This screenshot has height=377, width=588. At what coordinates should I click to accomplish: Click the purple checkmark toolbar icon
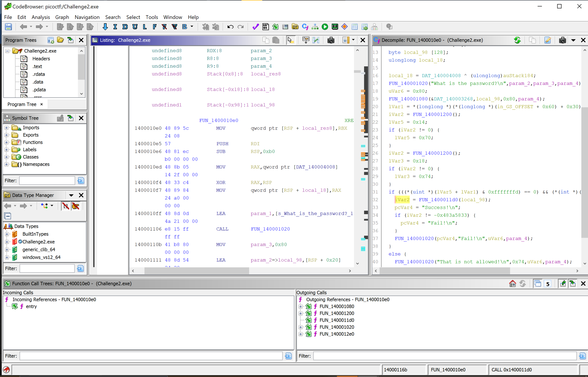pos(255,27)
